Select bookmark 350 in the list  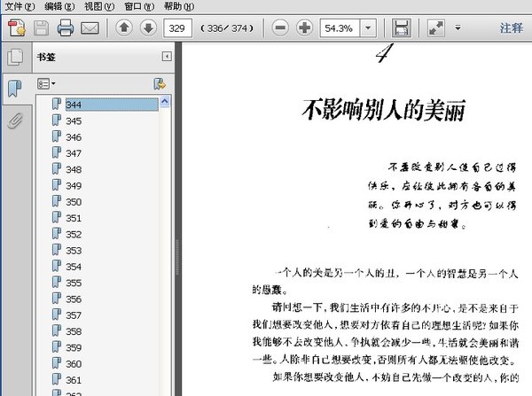[x=74, y=202]
